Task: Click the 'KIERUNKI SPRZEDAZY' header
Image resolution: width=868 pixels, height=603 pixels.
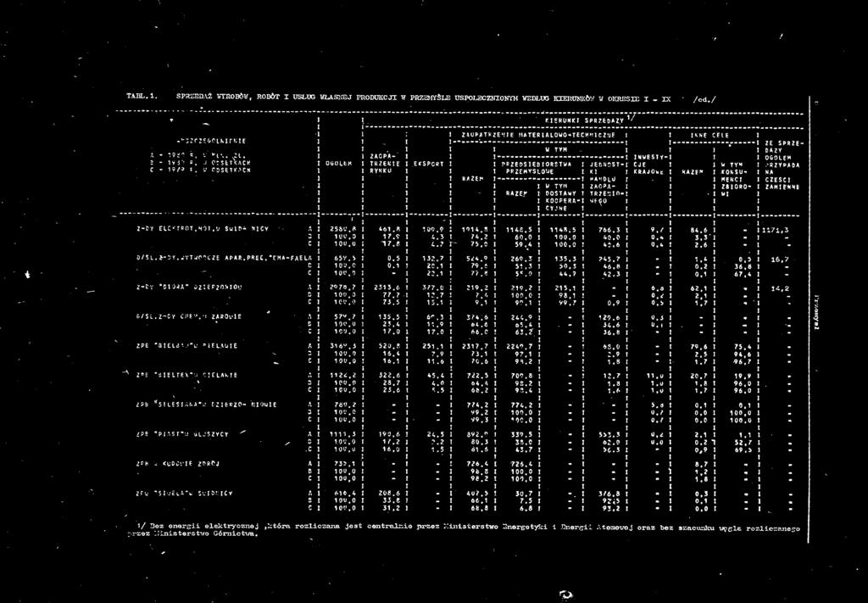Action: 587,120
